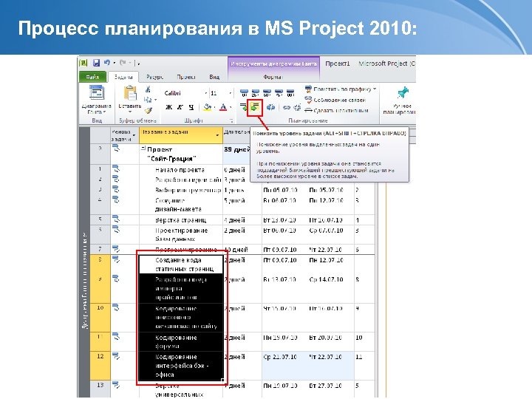
Task: Click the Cut scissors icon
Action: [x=148, y=89]
